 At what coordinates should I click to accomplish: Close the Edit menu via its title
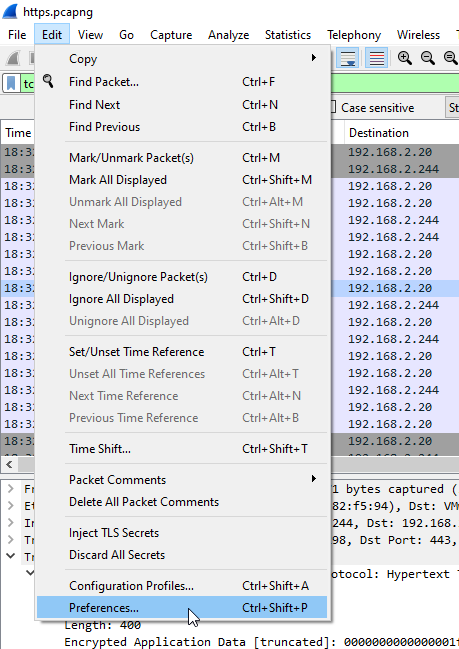tap(52, 35)
